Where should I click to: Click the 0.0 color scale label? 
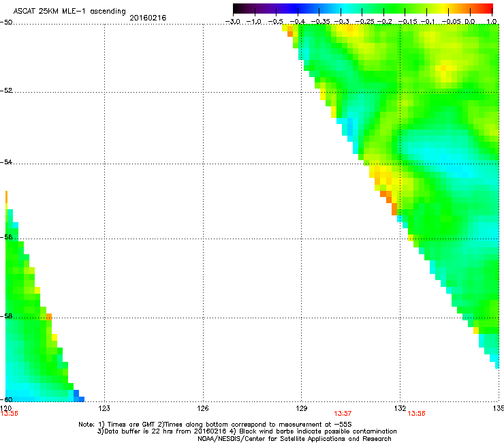470,22
